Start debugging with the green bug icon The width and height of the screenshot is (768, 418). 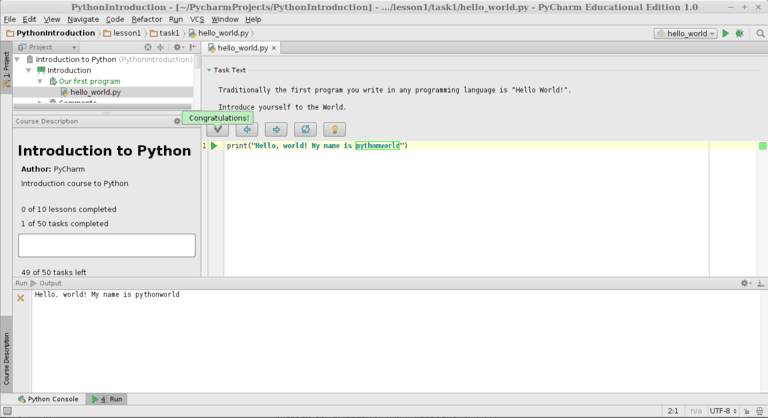[x=740, y=33]
